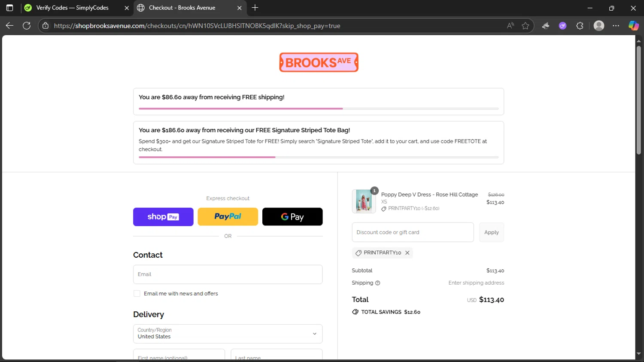Click shipping info question mark icon
Image resolution: width=644 pixels, height=362 pixels.
coord(378,283)
